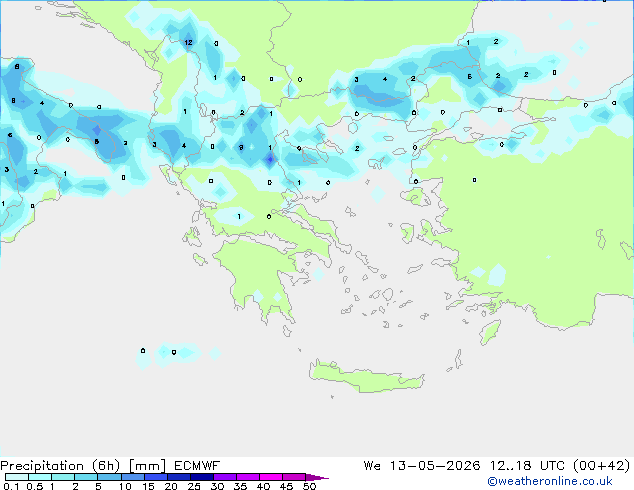634x490 pixels.
Task: Click the island of Crete on the map
Action: [x=366, y=377]
